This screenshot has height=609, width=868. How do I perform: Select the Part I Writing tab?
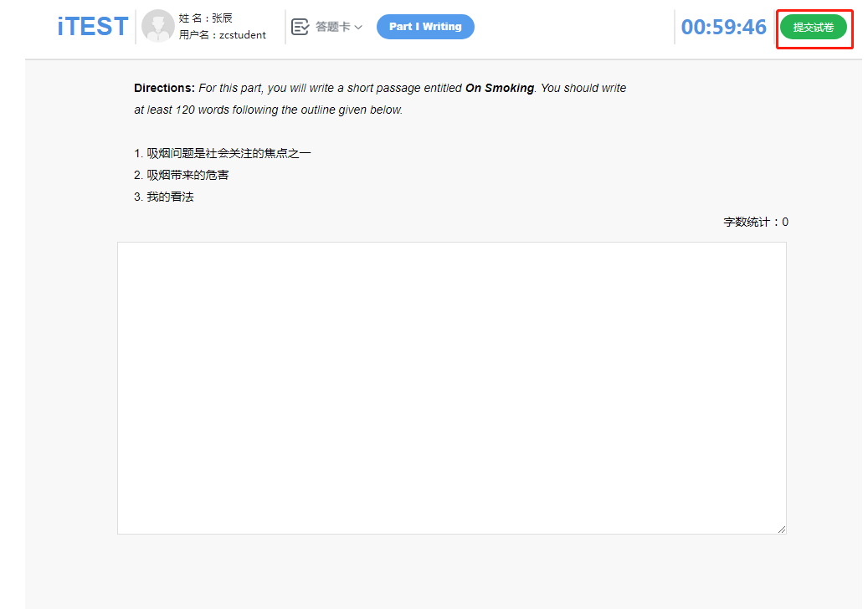pyautogui.click(x=425, y=27)
